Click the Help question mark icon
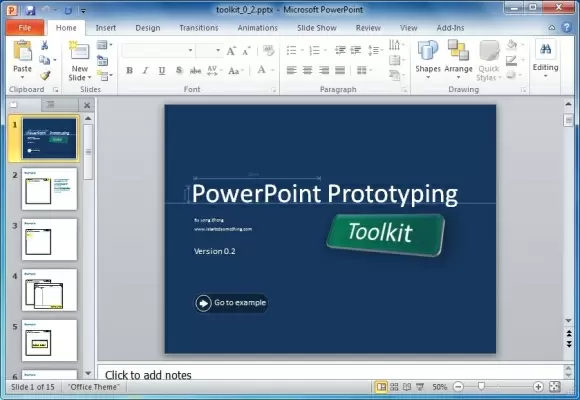 [x=566, y=27]
